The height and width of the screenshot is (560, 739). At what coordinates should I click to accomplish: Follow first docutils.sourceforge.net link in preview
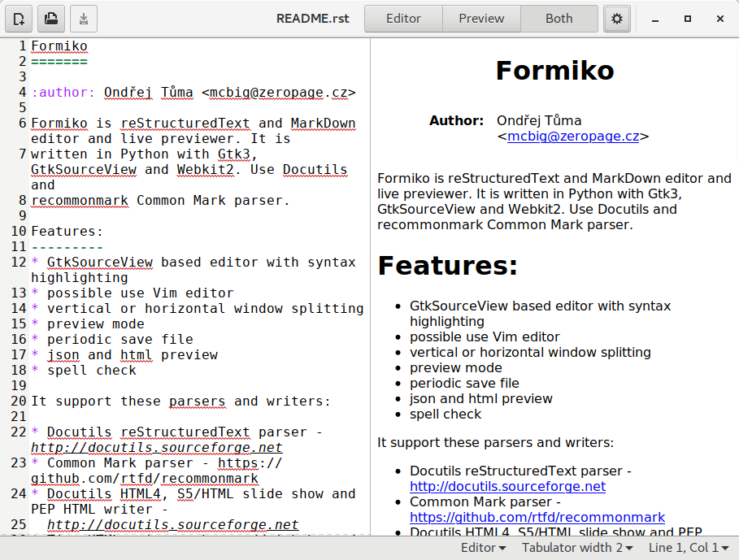tap(507, 487)
